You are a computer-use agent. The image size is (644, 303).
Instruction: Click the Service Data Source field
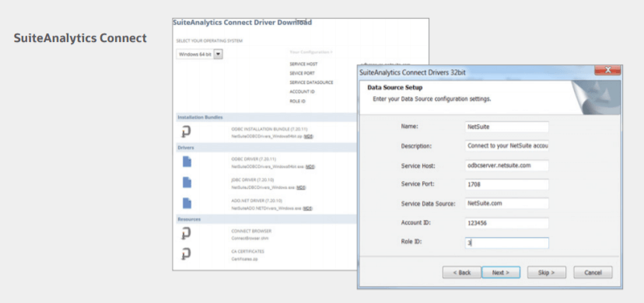coord(507,204)
